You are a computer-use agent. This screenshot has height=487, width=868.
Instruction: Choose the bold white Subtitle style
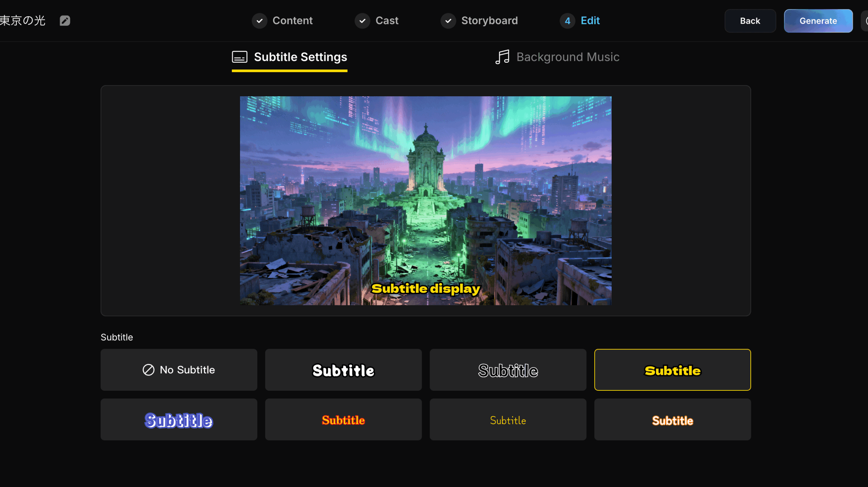coord(343,370)
